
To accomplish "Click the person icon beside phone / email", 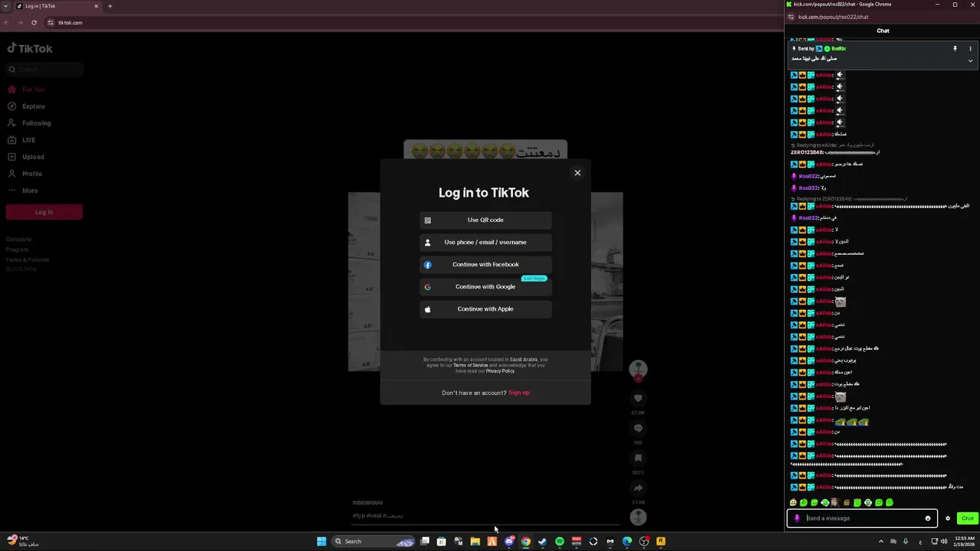I will (428, 243).
